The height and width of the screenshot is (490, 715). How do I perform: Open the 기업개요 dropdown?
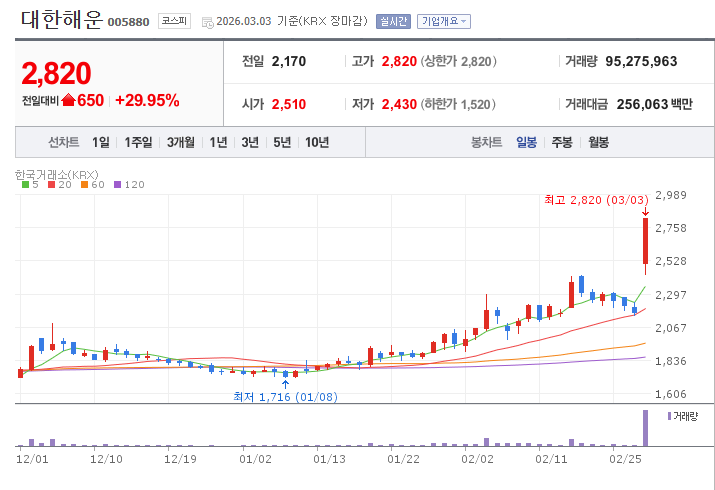coord(444,21)
